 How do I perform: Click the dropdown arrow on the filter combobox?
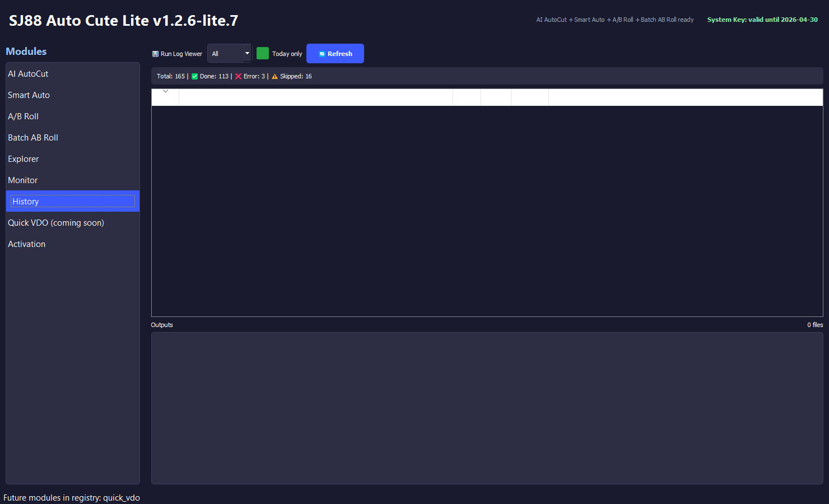247,53
